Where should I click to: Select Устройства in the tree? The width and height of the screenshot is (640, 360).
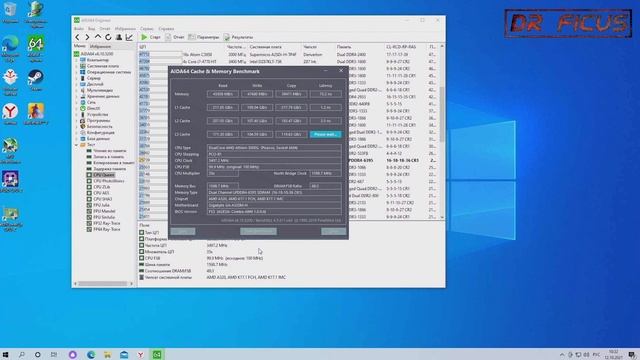coord(97,115)
